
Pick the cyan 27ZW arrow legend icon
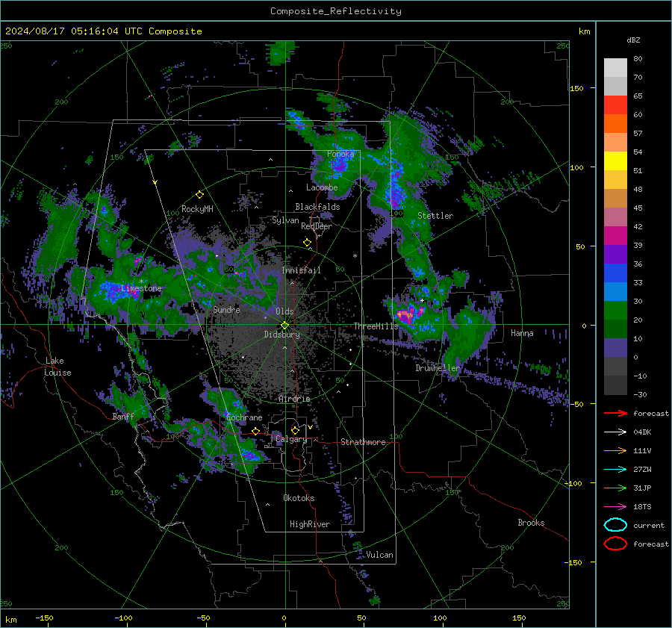(615, 469)
